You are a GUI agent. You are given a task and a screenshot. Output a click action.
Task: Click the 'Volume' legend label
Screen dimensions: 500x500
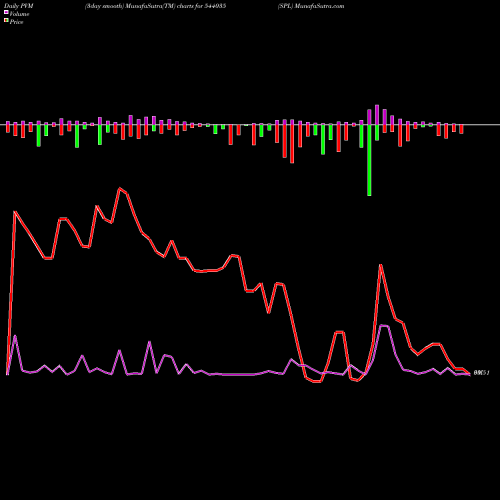tap(19, 14)
